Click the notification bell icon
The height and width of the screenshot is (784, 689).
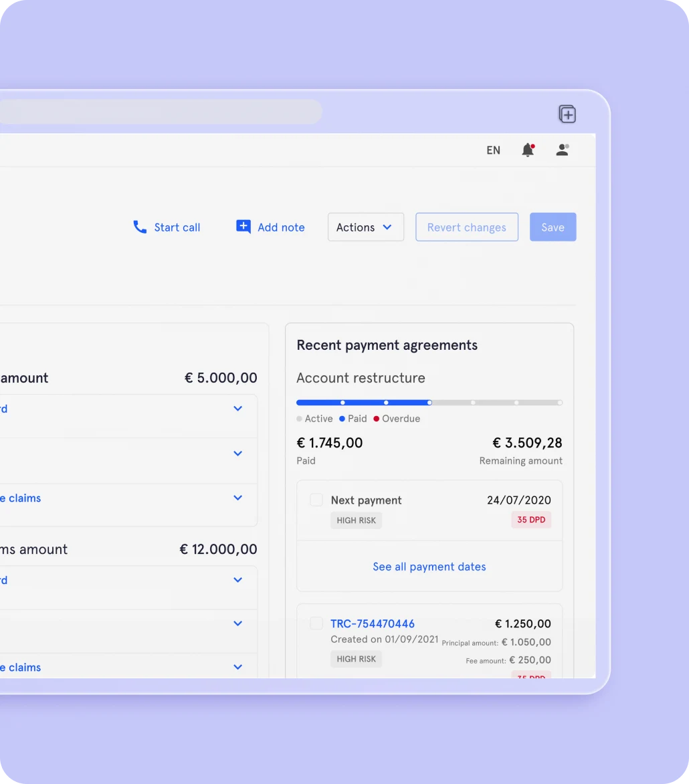tap(528, 150)
